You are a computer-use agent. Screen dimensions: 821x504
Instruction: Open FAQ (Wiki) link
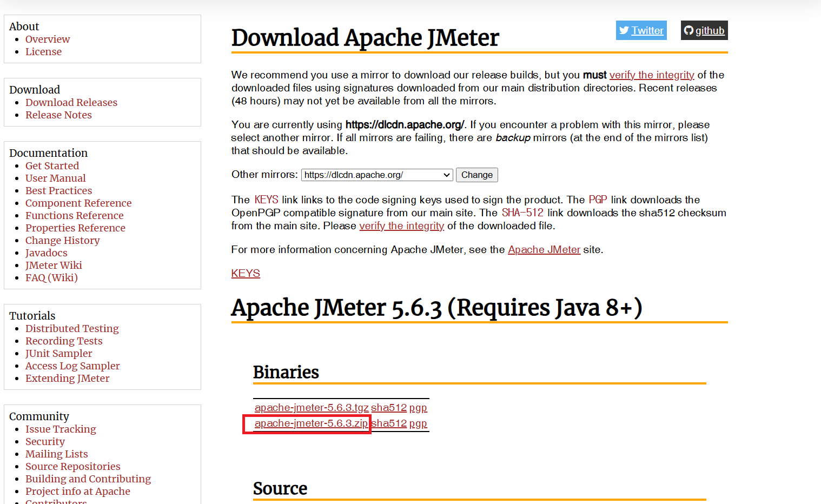tap(51, 277)
